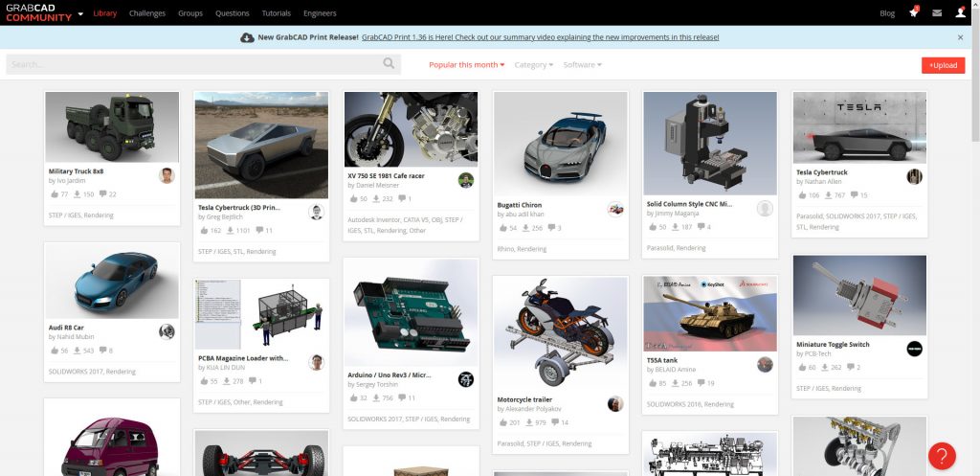Click 'Rhino, Rendering' tags on Bugatti Chiron

[x=522, y=249]
